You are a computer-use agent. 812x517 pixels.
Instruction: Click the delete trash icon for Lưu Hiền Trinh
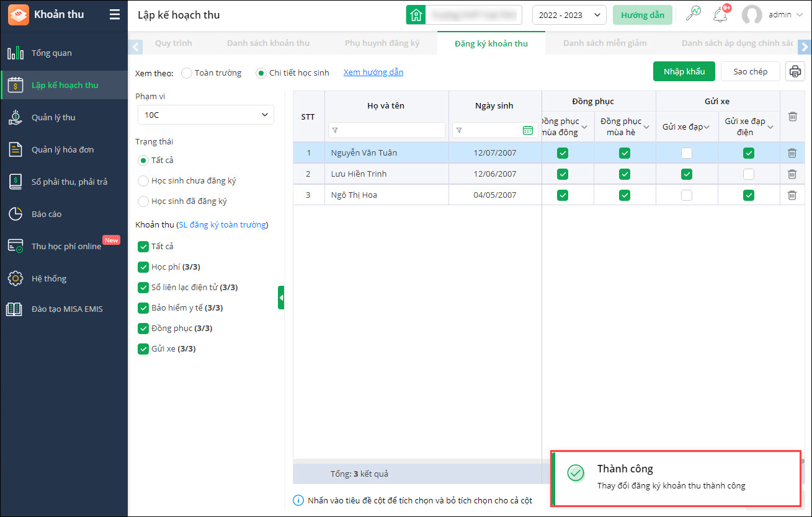(792, 174)
